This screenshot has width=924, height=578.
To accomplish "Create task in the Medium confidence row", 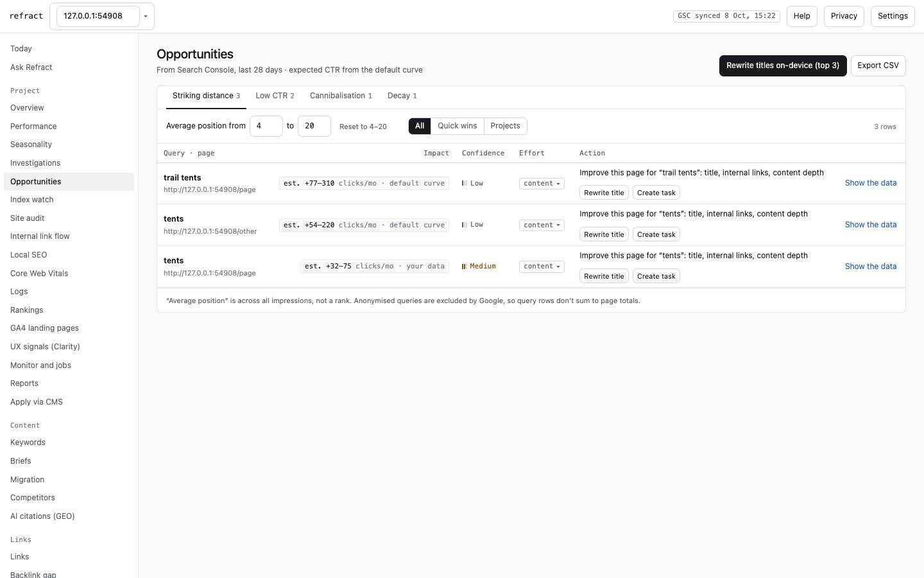I will pyautogui.click(x=656, y=276).
